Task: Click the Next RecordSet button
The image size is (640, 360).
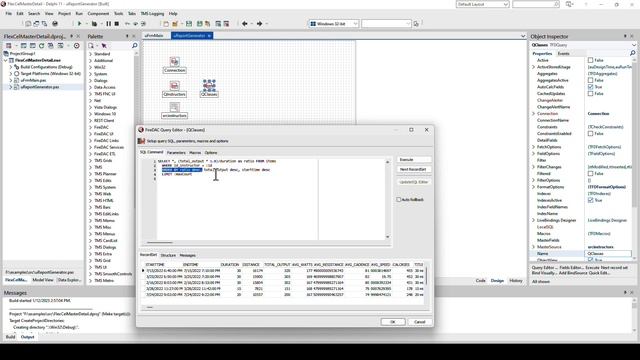Action: tap(414, 169)
